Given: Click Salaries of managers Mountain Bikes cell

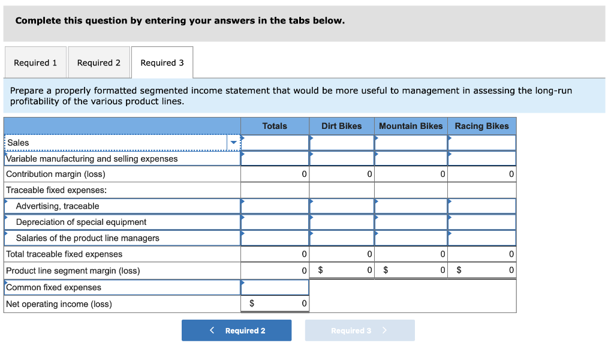Looking at the screenshot, I should coord(411,238).
